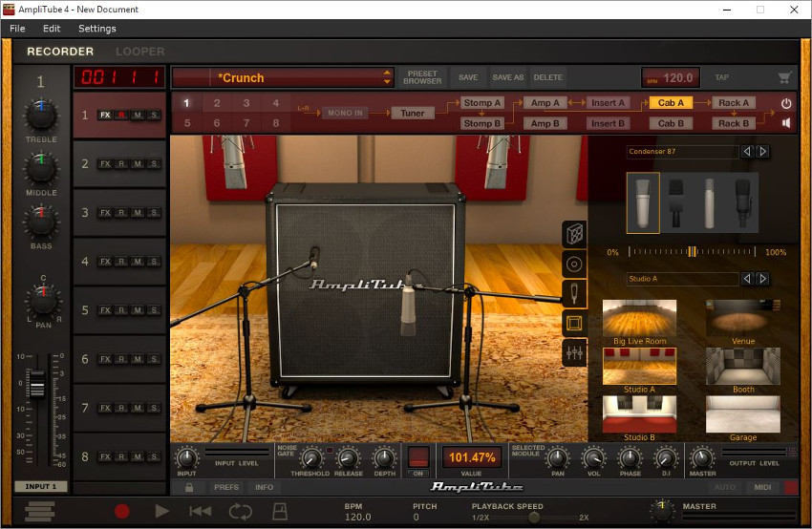Screen dimensions: 812x529
Task: Open the Condenser 87 name field
Action: (x=682, y=152)
